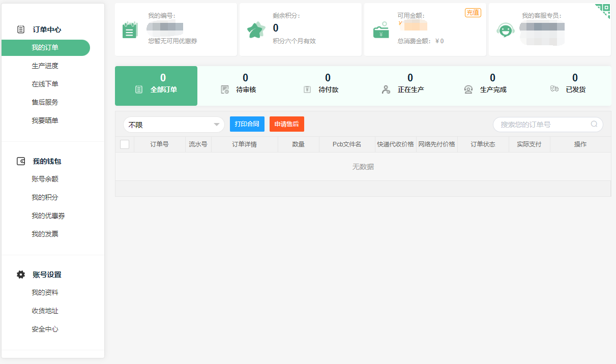Open the 不限 filter dropdown
Viewport: 616px width, 364px height.
point(173,125)
